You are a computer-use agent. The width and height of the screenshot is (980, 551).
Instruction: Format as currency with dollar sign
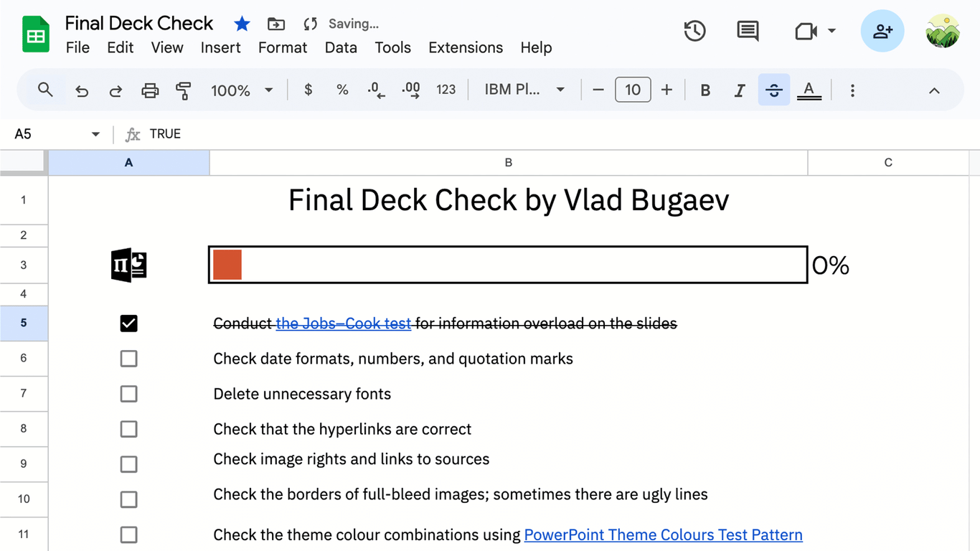[x=308, y=90]
